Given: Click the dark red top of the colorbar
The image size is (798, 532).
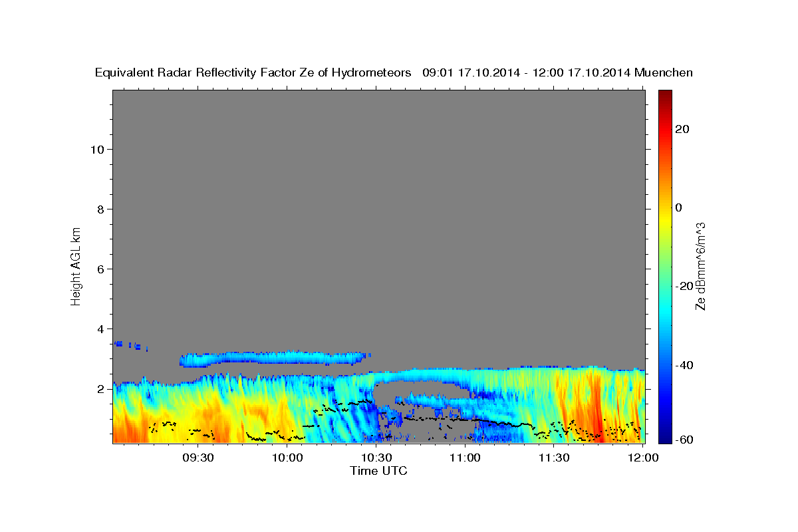Looking at the screenshot, I should pyautogui.click(x=664, y=96).
